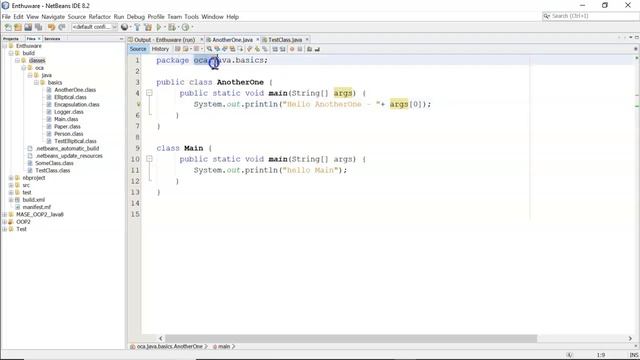Click the globe browser icon in main toolbar
The width and height of the screenshot is (640, 360).
[124, 27]
